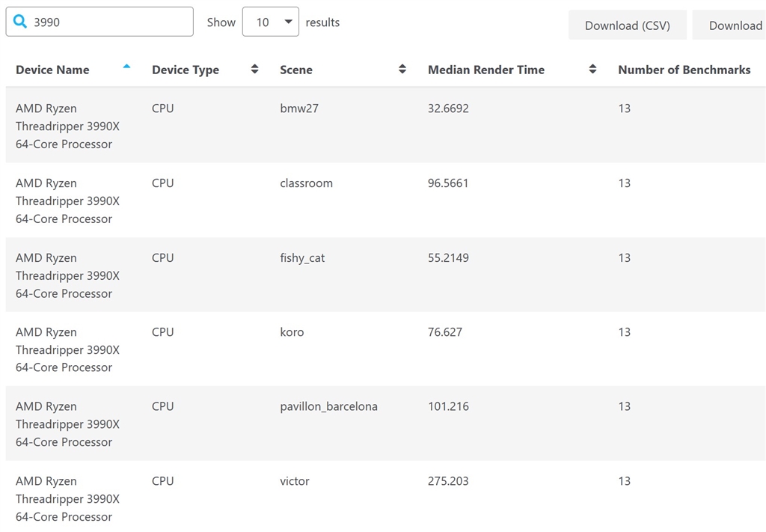Sort table by Scene header
Viewport: 766px width, 532px height.
point(296,70)
